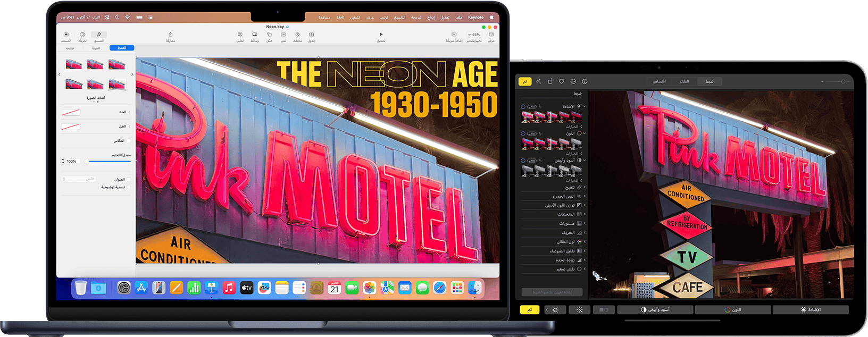Open the media (وسائط) toolbar icon
Viewport: 868px width, 337px height.
pyautogui.click(x=255, y=35)
